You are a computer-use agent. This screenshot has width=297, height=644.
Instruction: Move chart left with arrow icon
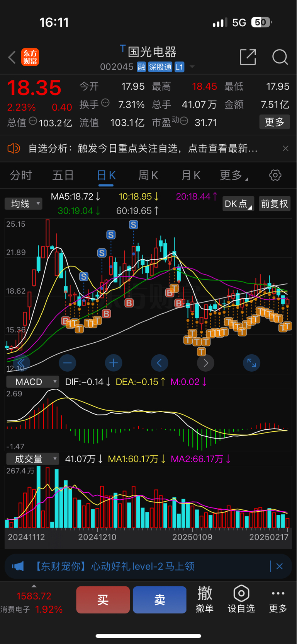click(160, 363)
